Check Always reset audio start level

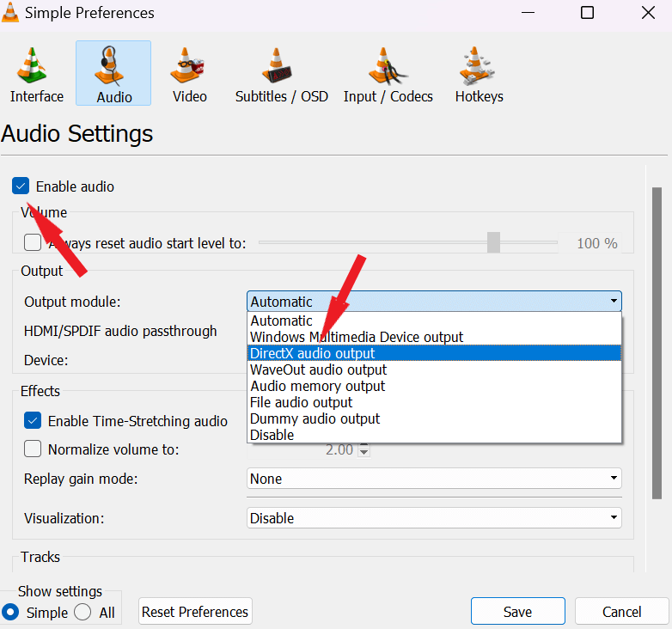tap(33, 242)
